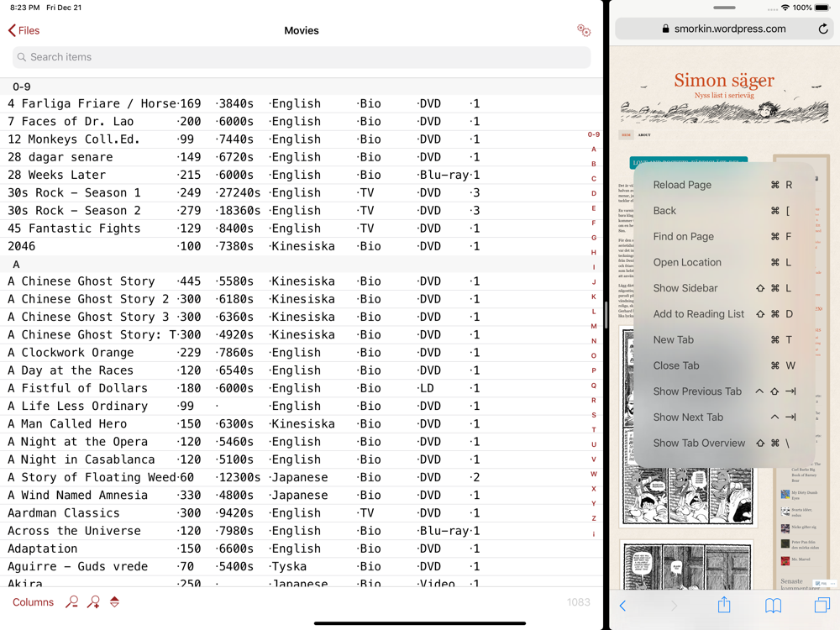Select the A Night in Casablanca row
Image resolution: width=840 pixels, height=630 pixels.
[x=302, y=459]
